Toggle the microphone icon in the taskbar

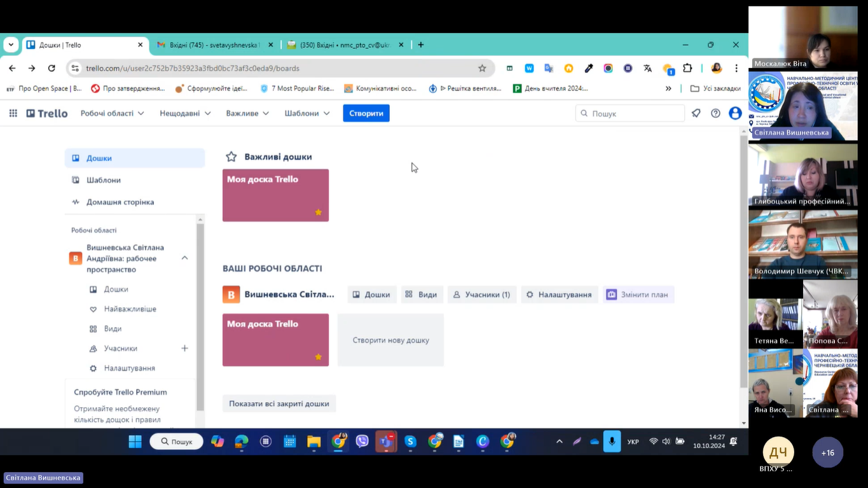[x=612, y=442]
